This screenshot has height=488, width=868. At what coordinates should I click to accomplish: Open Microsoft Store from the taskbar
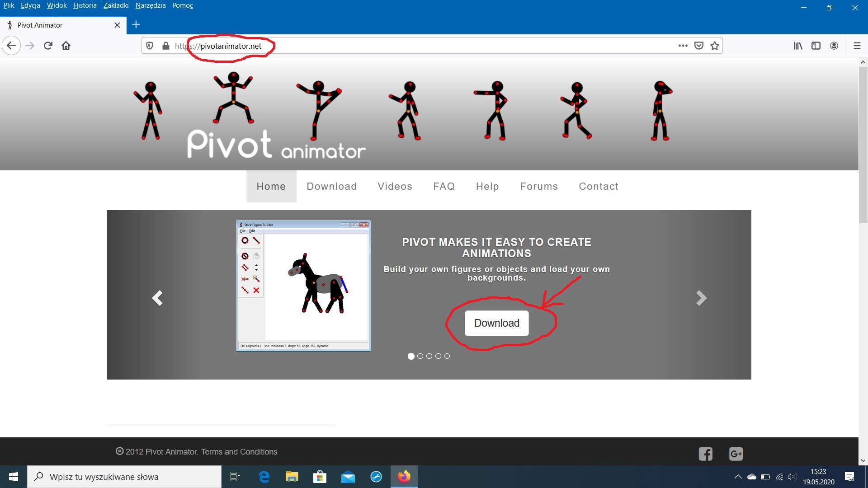[320, 477]
